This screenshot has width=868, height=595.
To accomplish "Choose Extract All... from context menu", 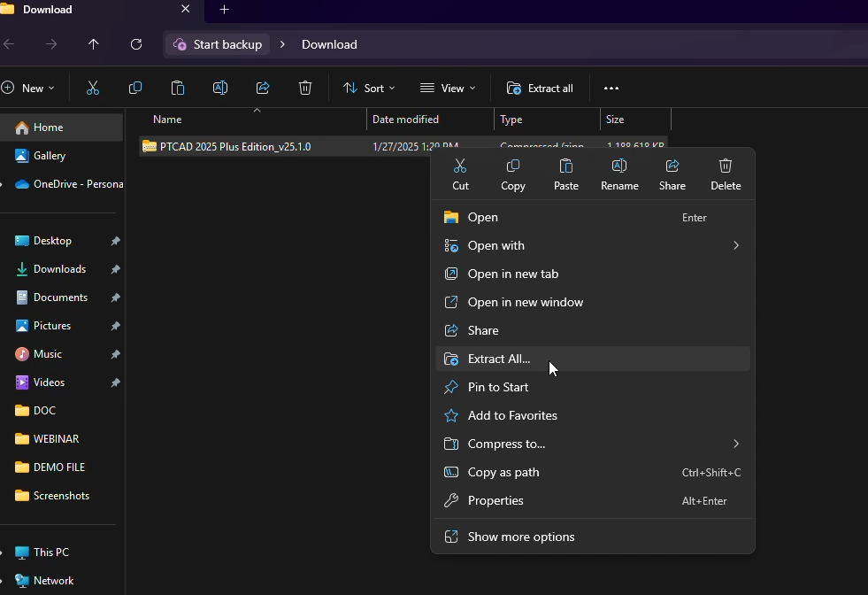I will (x=592, y=359).
